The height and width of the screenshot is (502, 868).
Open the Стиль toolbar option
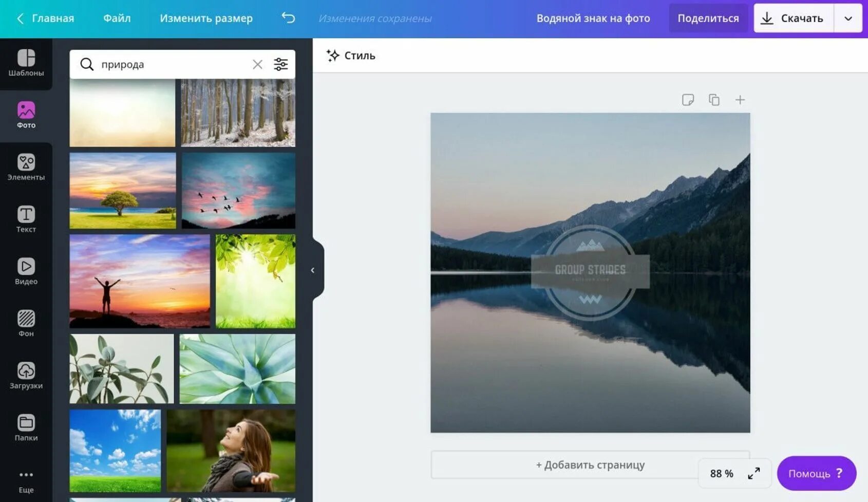351,55
